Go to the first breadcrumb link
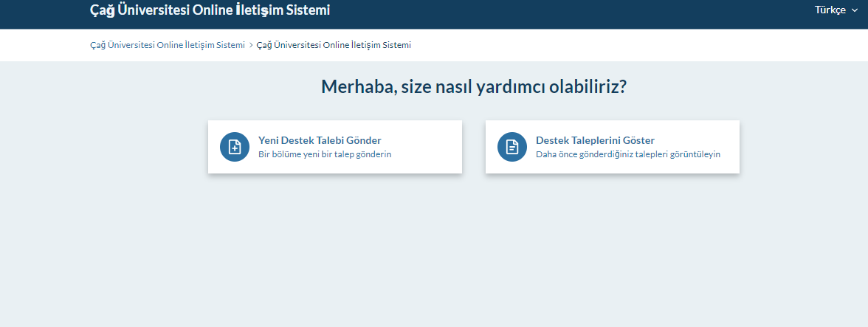The image size is (868, 327). 167,45
